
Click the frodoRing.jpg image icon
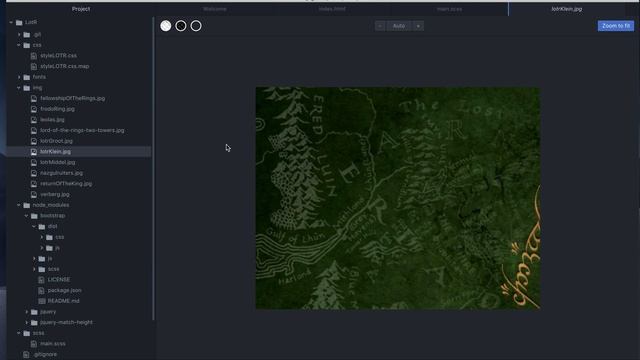point(34,109)
